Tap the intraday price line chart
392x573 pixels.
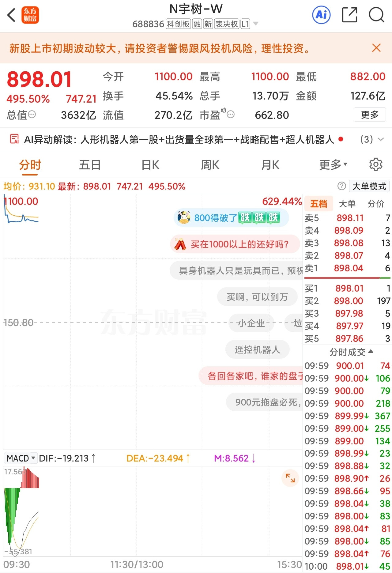[153, 322]
